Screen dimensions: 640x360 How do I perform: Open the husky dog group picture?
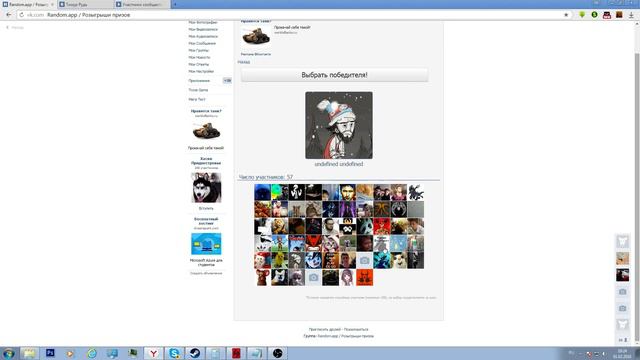click(x=206, y=187)
